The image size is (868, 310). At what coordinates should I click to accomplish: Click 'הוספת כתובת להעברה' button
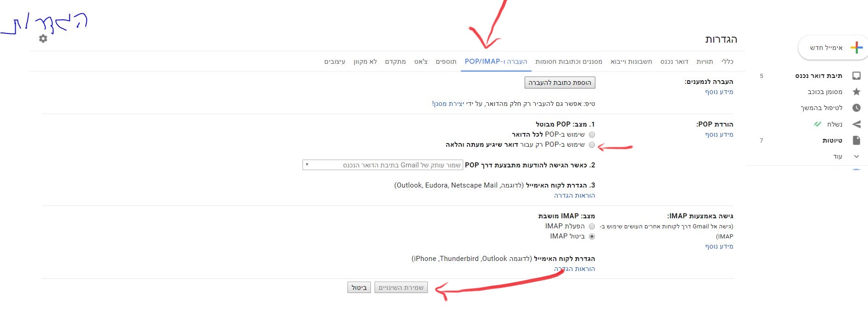pyautogui.click(x=560, y=83)
